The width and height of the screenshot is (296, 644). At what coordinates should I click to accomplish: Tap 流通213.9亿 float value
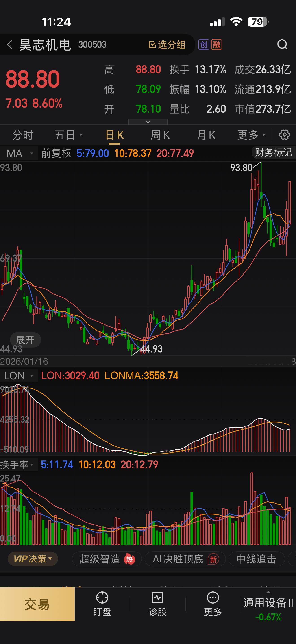pos(263,89)
